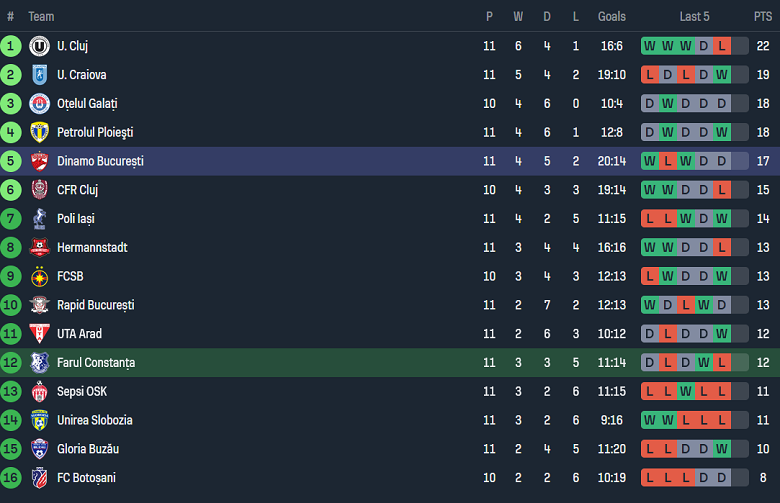This screenshot has width=780, height=503.
Task: Click the Farul Constanța club logo
Action: point(40,363)
